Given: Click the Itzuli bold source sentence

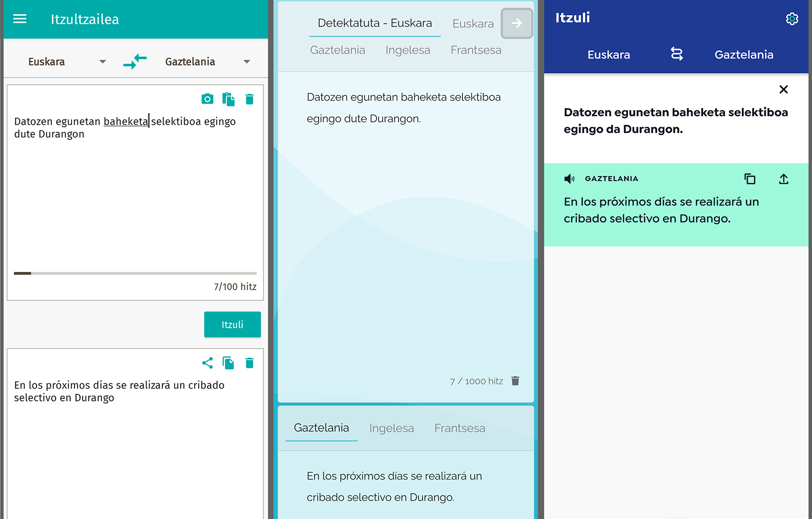Looking at the screenshot, I should click(675, 121).
